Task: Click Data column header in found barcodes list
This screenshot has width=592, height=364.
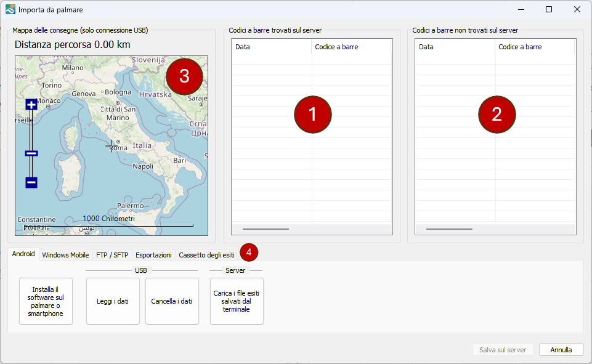Action: click(x=271, y=47)
